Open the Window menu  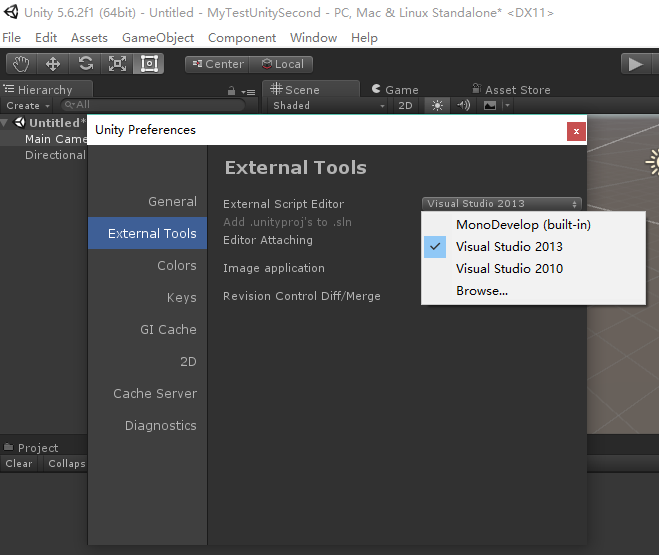(314, 38)
